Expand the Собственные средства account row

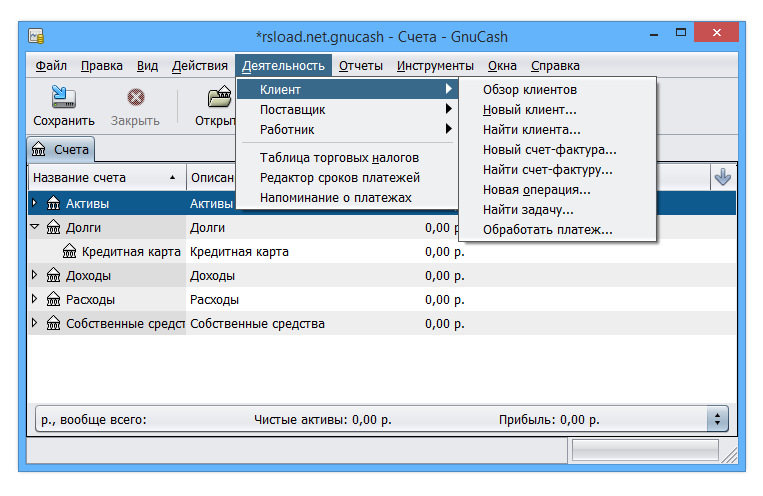[x=35, y=322]
